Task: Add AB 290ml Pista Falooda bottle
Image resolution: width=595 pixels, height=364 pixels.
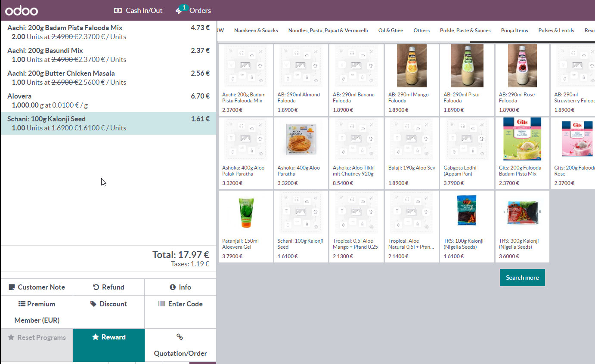Action: click(467, 80)
